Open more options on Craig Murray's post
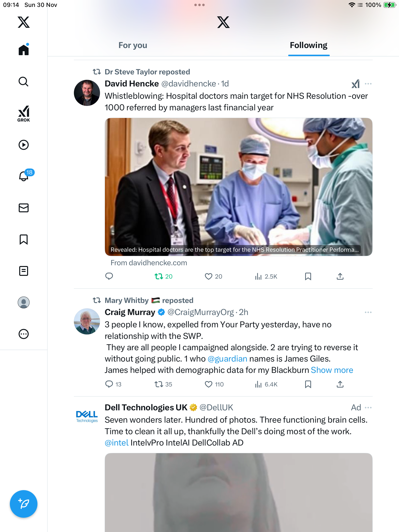This screenshot has height=532, width=399. (368, 312)
